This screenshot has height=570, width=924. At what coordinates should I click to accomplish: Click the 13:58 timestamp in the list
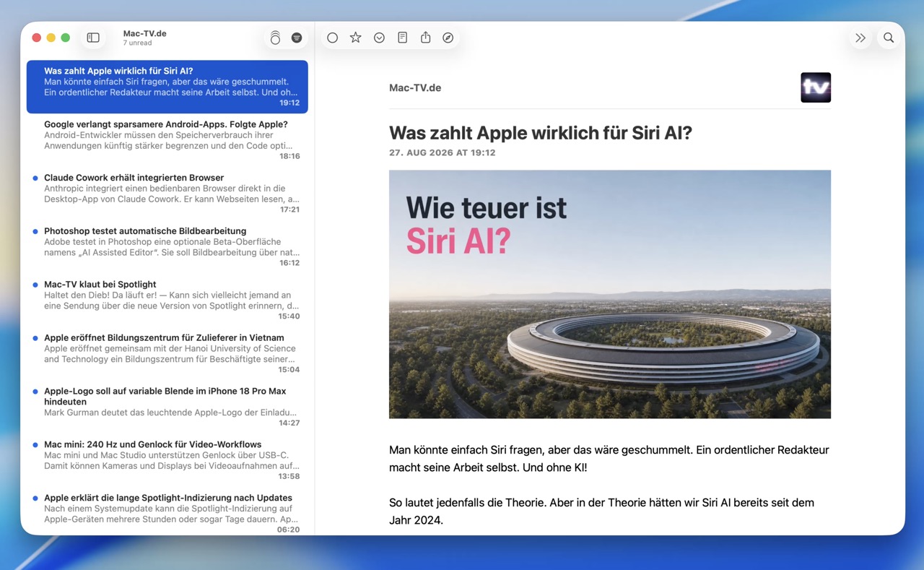289,477
